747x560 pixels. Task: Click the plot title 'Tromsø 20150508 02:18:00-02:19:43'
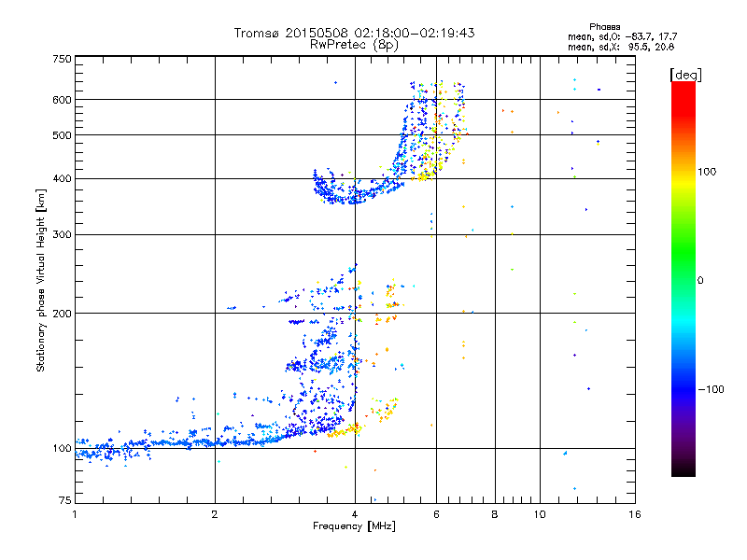pyautogui.click(x=354, y=33)
